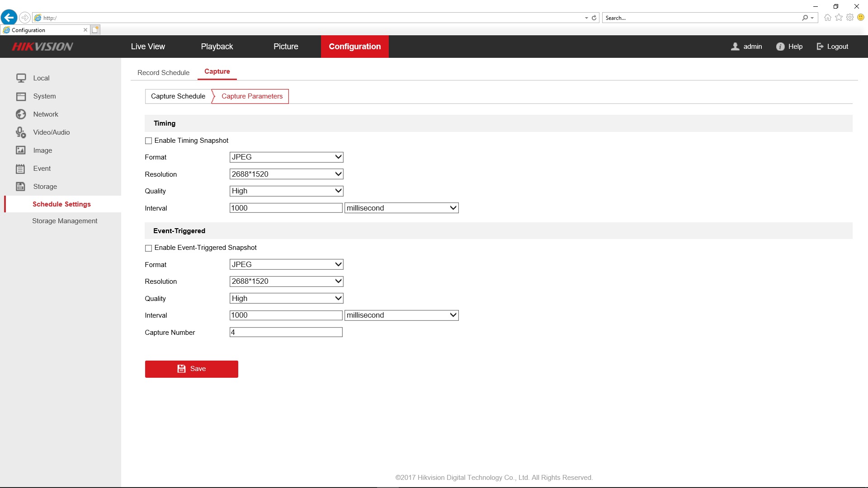868x488 pixels.
Task: Click the Image settings icon
Action: [x=21, y=150]
